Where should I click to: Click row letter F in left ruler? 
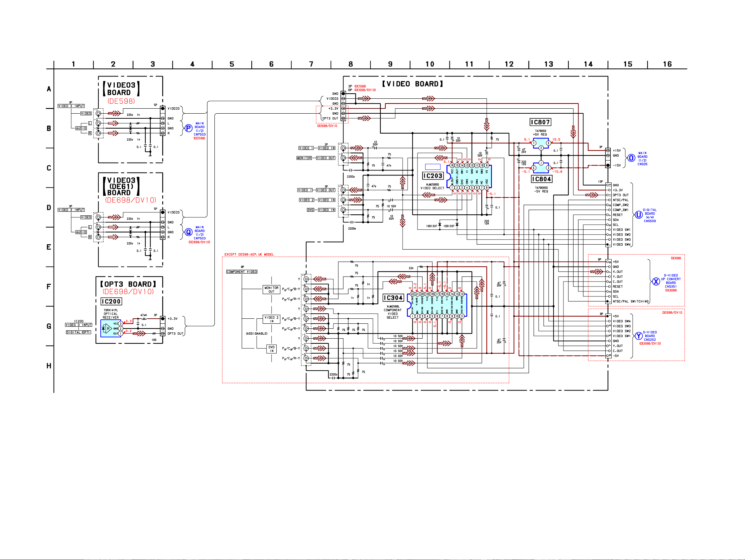pyautogui.click(x=49, y=286)
